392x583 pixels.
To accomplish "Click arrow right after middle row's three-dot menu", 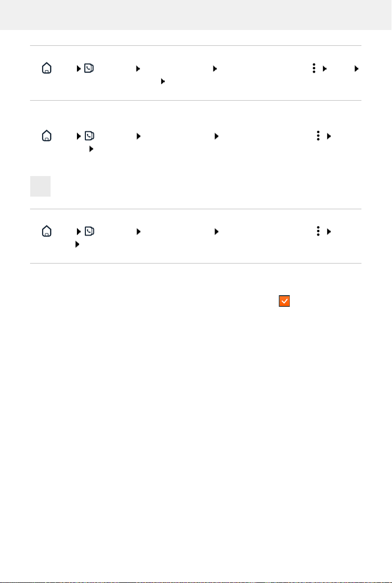I will (x=329, y=136).
